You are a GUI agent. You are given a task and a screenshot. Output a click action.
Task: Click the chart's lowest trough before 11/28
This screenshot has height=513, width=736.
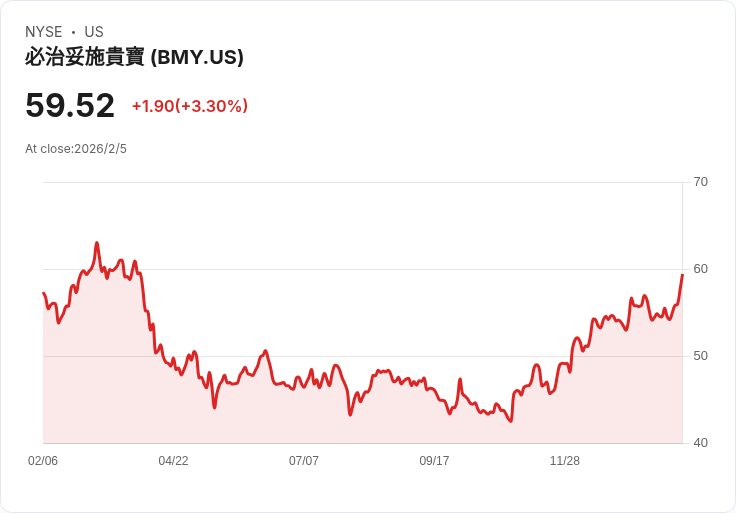[x=510, y=421]
